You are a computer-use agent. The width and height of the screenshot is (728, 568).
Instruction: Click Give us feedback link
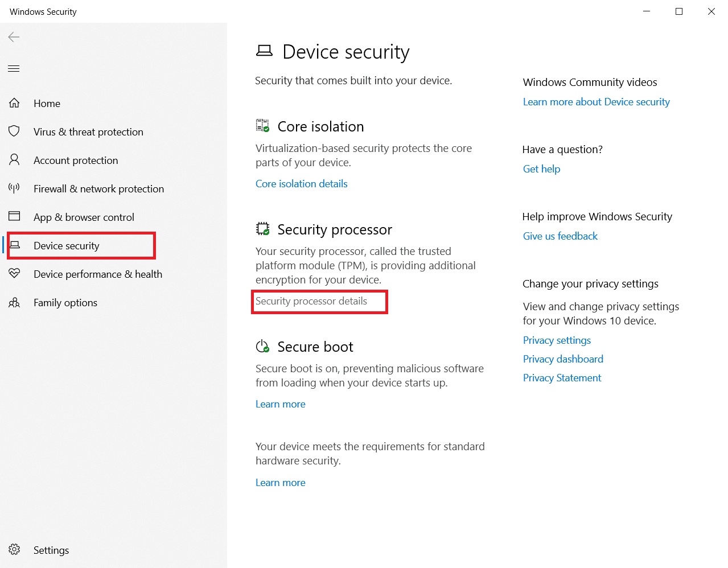point(560,236)
